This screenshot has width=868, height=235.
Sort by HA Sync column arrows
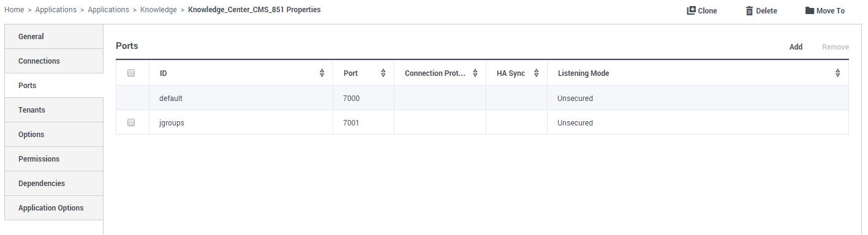(537, 73)
